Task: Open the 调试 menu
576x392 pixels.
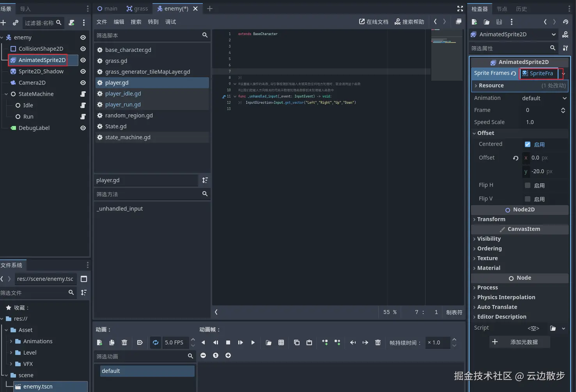Action: click(x=170, y=22)
